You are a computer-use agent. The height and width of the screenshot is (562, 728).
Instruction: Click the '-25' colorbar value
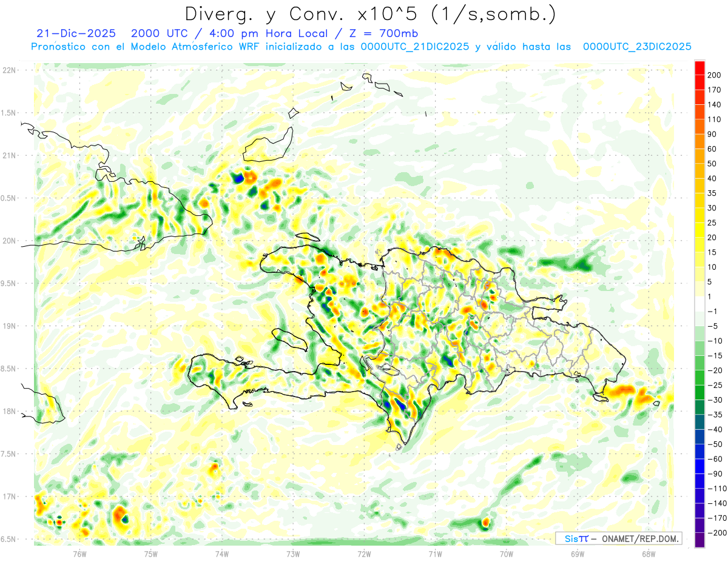point(715,386)
